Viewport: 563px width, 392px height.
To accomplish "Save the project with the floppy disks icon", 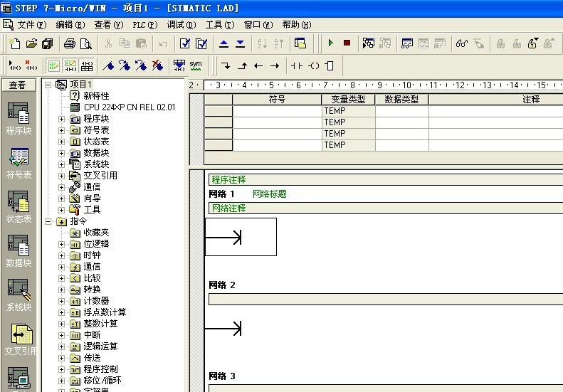I will tap(48, 44).
